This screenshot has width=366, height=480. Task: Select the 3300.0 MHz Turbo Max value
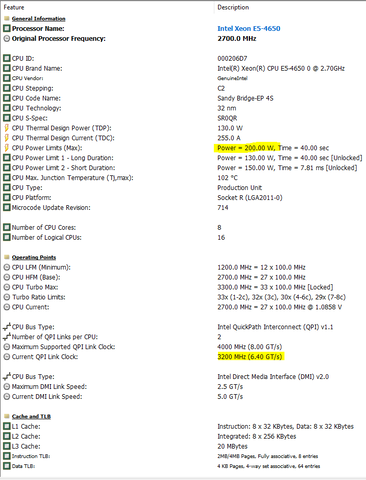tap(275, 287)
